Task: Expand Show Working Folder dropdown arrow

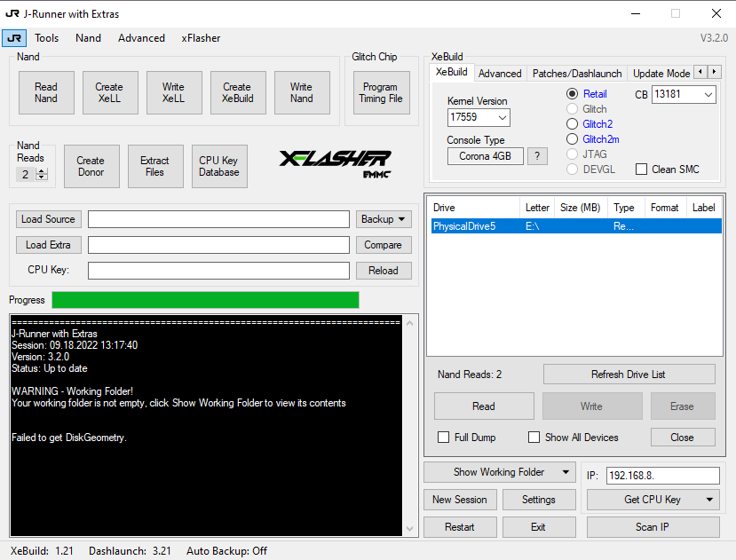Action: [566, 472]
